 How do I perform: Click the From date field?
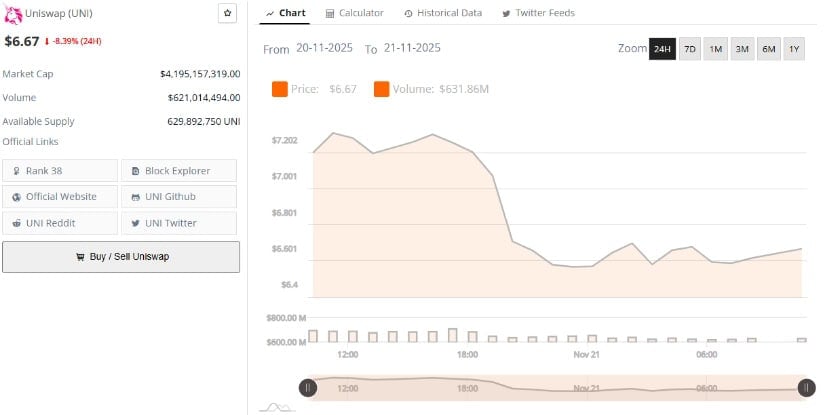pos(322,49)
